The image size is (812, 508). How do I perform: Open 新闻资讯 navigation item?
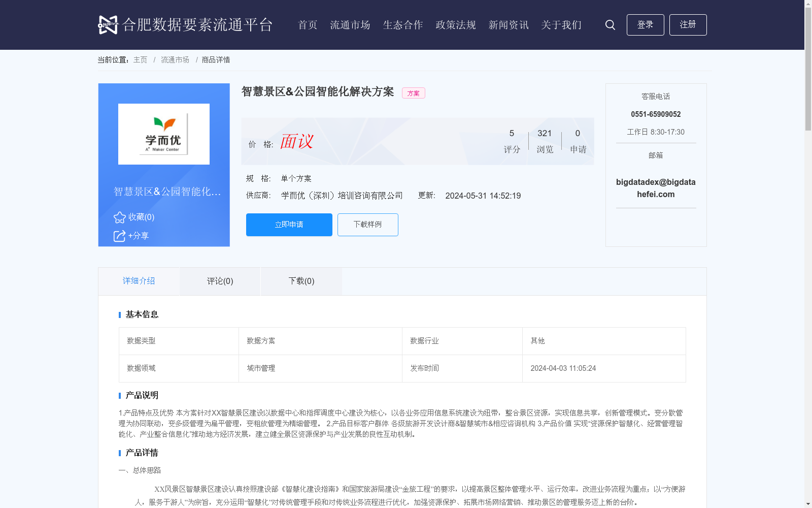(509, 25)
